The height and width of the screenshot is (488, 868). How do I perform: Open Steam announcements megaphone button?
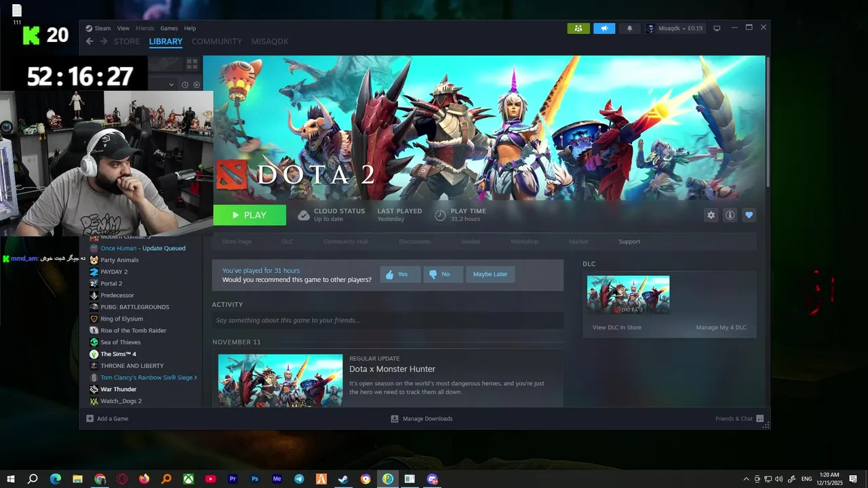point(604,28)
